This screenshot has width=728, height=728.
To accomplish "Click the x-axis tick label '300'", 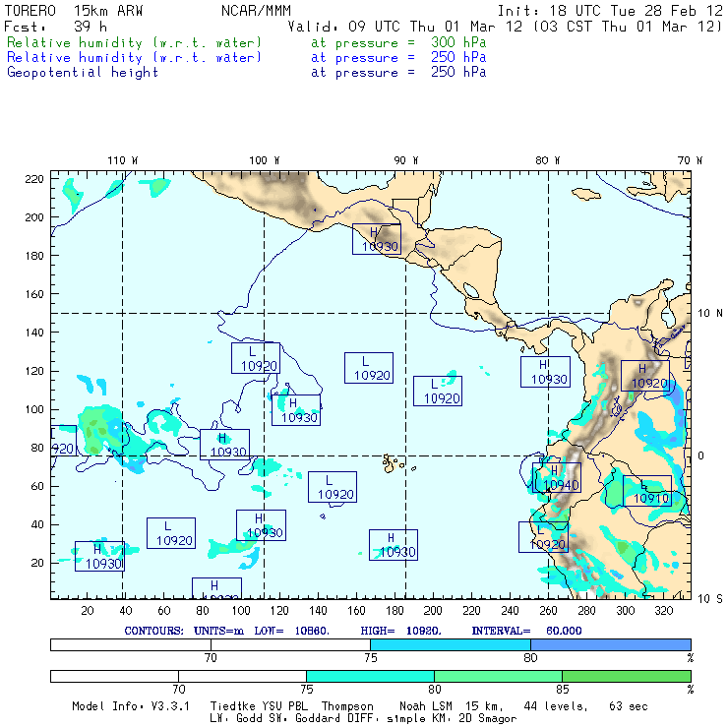I will 626,611.
